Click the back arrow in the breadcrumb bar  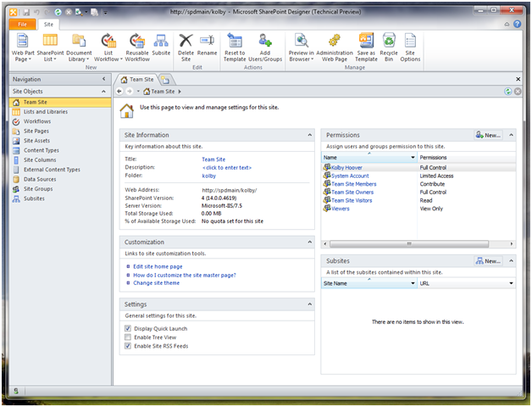119,92
